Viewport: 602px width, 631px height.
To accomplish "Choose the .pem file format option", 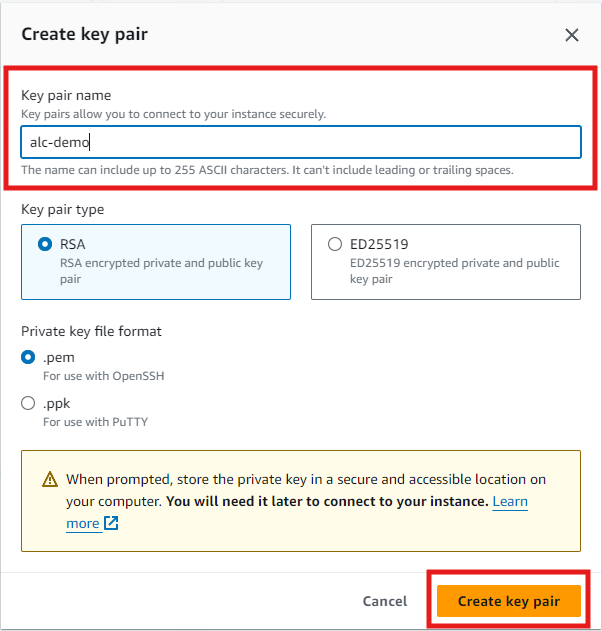I will point(28,357).
